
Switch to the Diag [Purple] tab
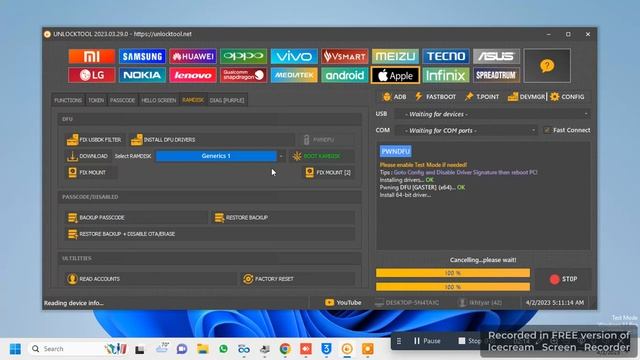pos(227,100)
